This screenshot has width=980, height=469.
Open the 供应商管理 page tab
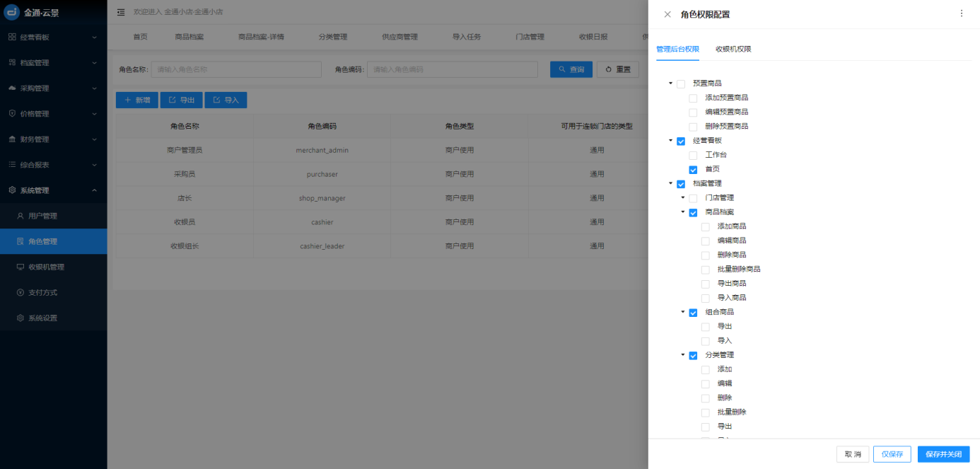(x=399, y=37)
